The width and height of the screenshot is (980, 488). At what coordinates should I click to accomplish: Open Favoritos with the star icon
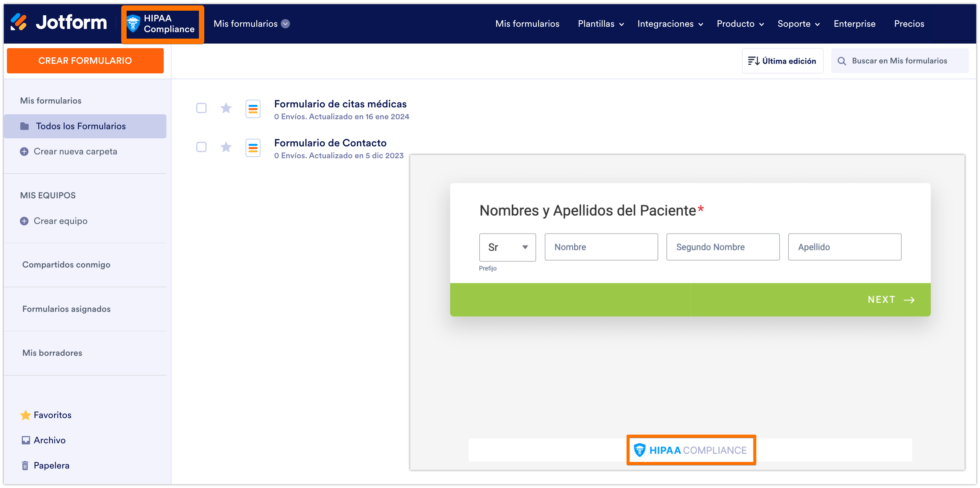pos(52,415)
